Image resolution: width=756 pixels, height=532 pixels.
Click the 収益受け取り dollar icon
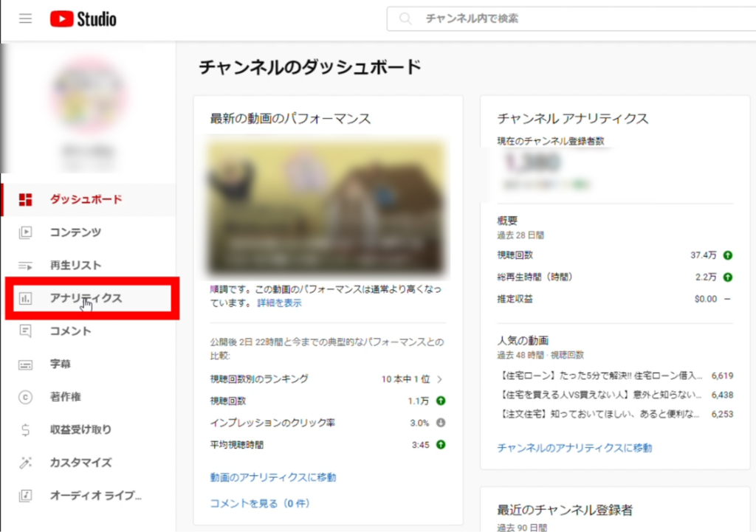tap(26, 430)
